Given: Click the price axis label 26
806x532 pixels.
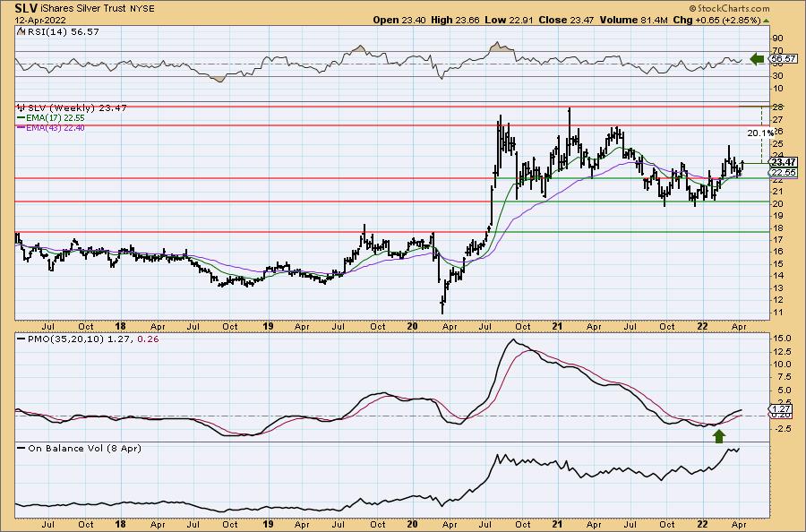Looking at the screenshot, I should click(x=777, y=132).
